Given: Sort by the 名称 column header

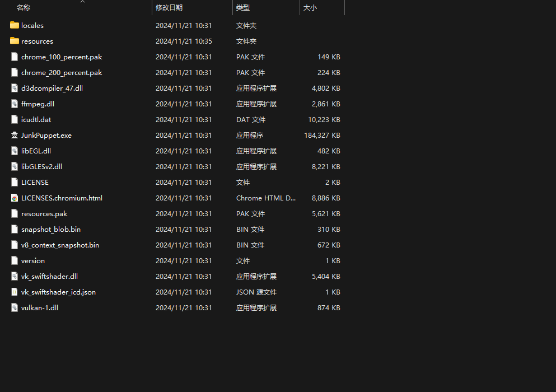Looking at the screenshot, I should coord(24,7).
